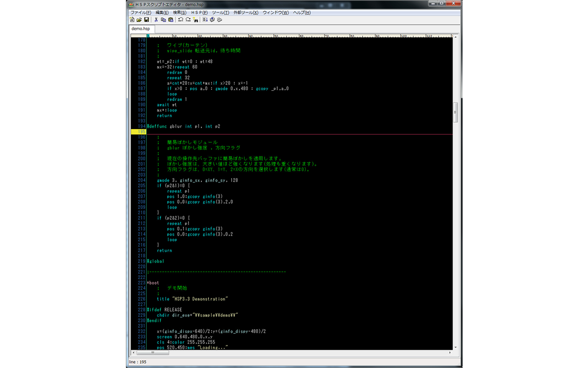Click the vertical scrollbar thumb
Image resolution: width=588 pixels, height=368 pixels.
point(456,112)
